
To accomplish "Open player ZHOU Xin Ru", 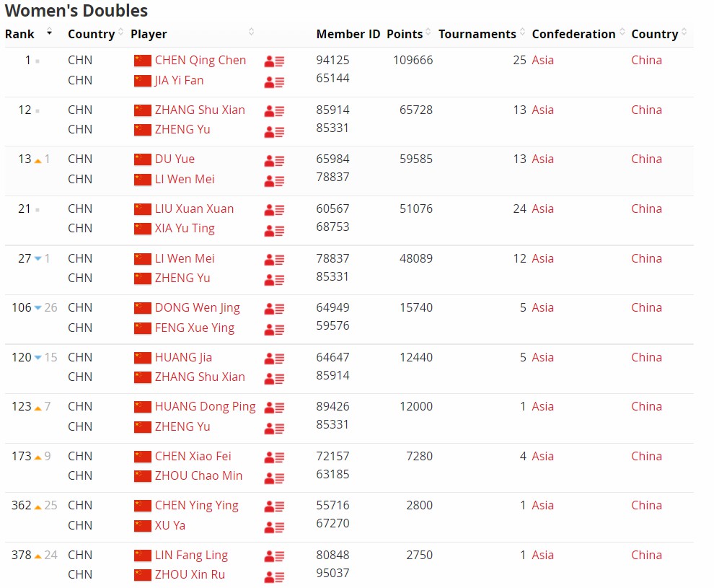I will [x=190, y=575].
